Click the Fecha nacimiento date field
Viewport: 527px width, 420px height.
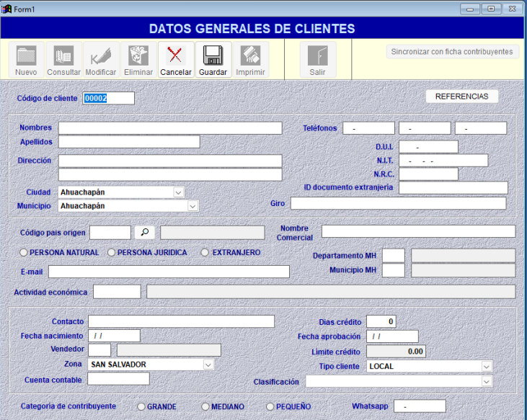point(115,336)
